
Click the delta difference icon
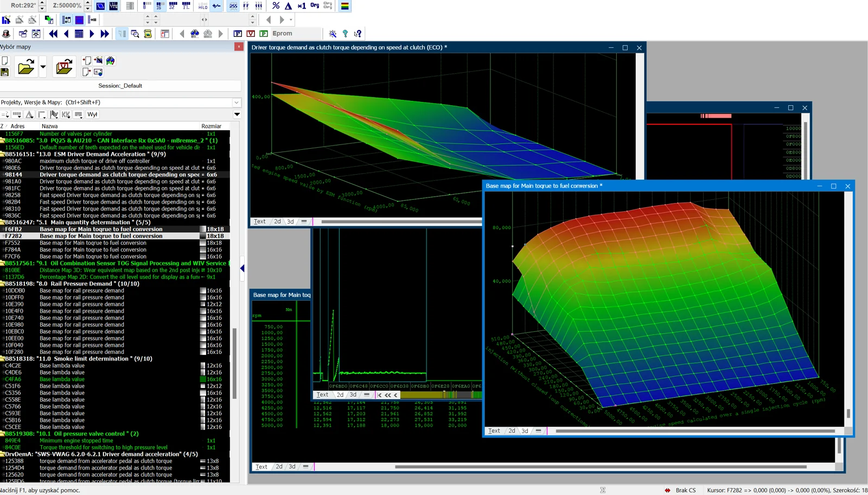[x=289, y=6]
